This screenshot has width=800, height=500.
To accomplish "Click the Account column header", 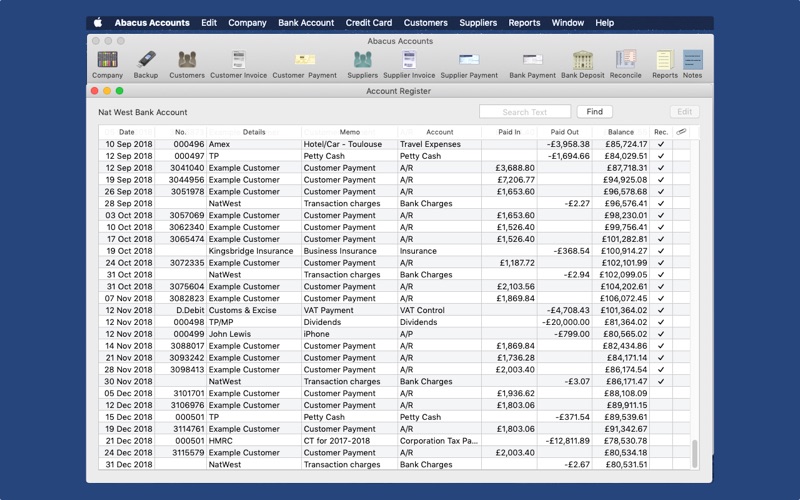I will coord(439,132).
